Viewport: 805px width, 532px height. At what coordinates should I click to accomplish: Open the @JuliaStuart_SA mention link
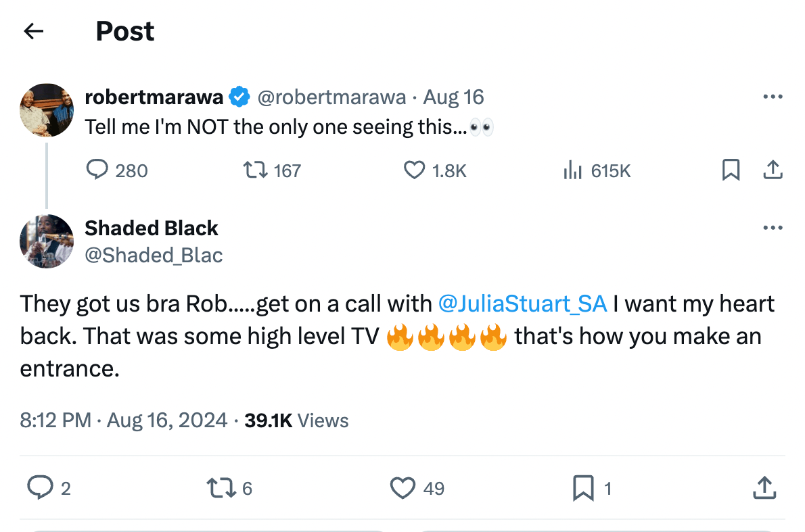(522, 304)
